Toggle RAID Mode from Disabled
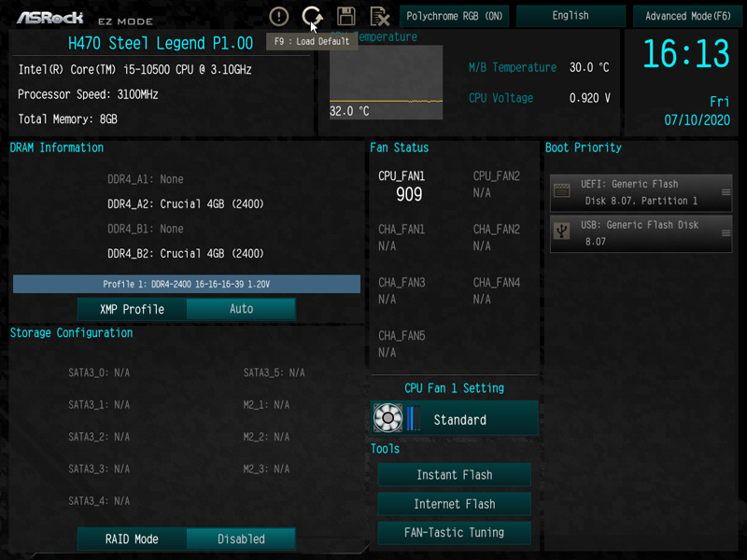Image resolution: width=747 pixels, height=560 pixels. pos(241,539)
